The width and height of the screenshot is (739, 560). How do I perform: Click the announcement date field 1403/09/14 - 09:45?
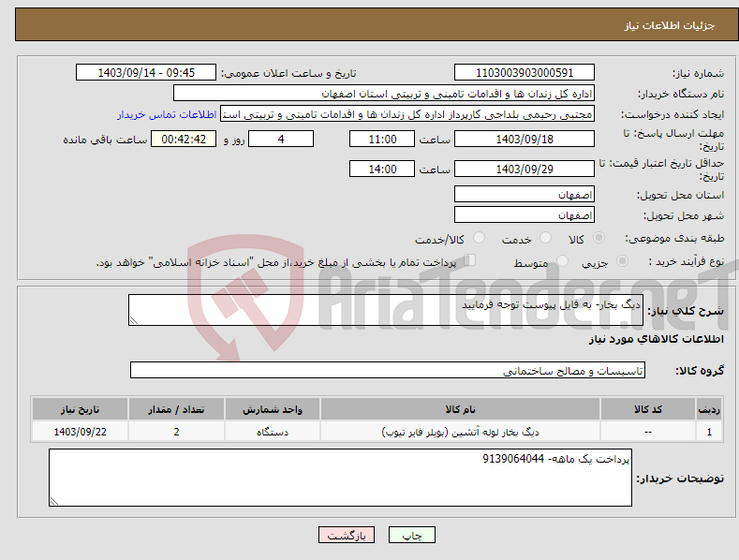pyautogui.click(x=146, y=73)
